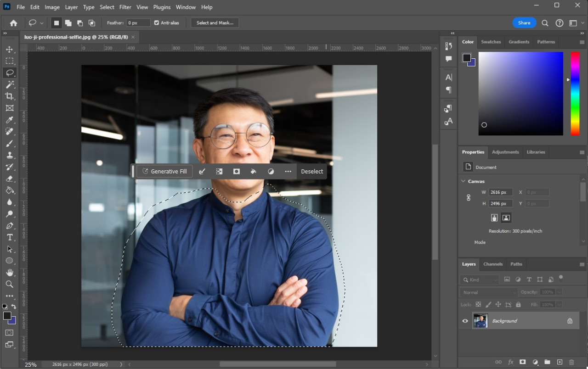Select the Horizontal Type tool
The image size is (588, 369).
pyautogui.click(x=9, y=237)
